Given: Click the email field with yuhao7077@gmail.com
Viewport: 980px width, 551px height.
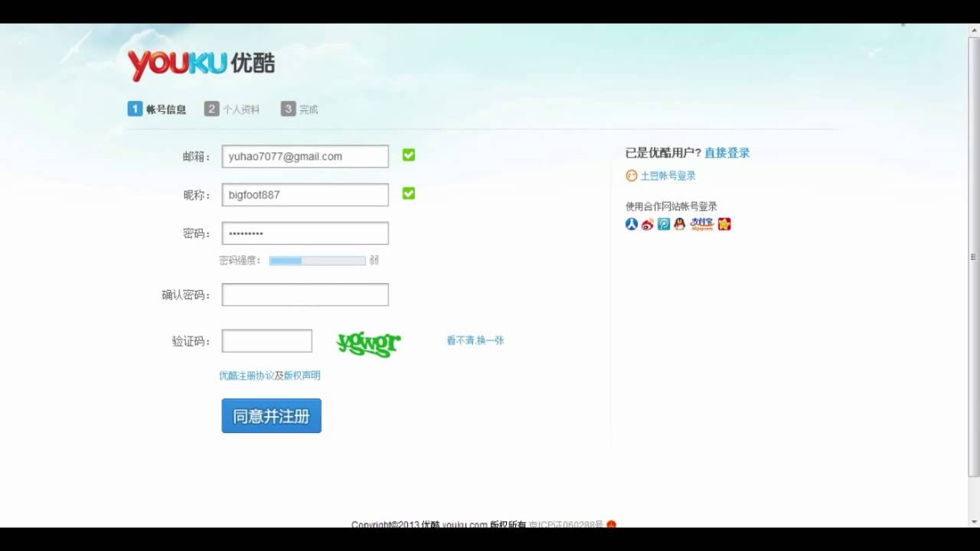Looking at the screenshot, I should [x=305, y=156].
